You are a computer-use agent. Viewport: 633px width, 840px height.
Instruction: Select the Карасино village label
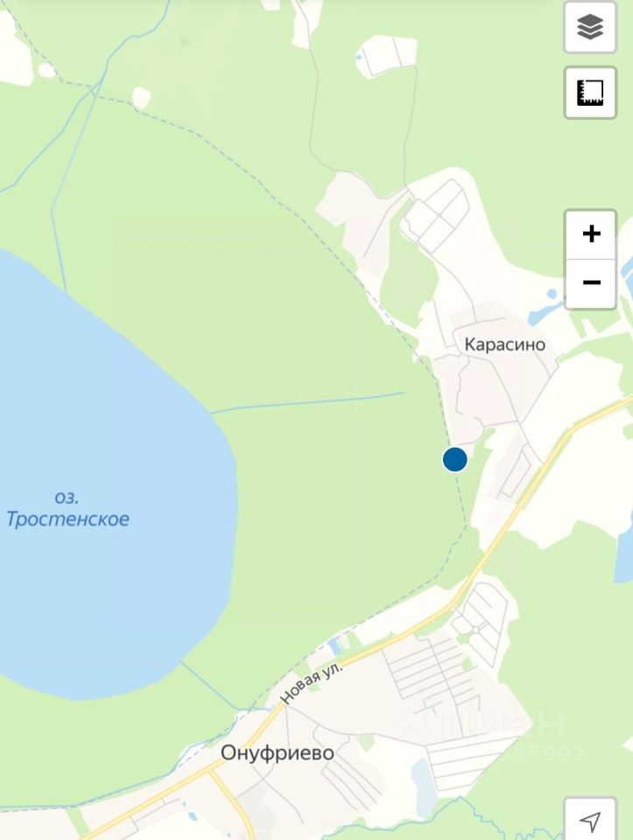pyautogui.click(x=504, y=344)
